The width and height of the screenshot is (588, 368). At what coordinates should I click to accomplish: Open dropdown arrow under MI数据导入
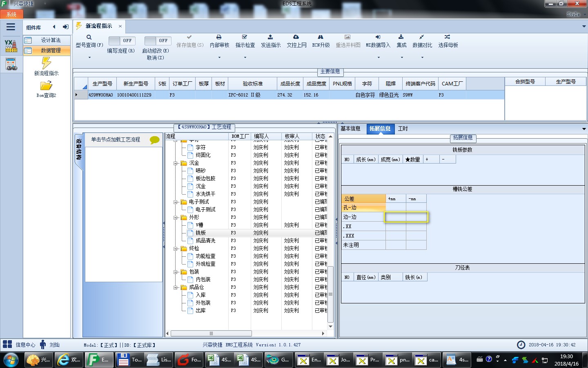pos(379,57)
